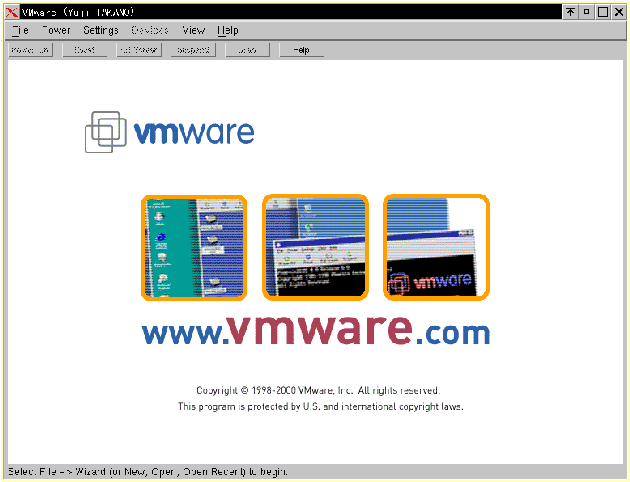630x482 pixels.
Task: Open the Settings menu
Action: (x=101, y=31)
